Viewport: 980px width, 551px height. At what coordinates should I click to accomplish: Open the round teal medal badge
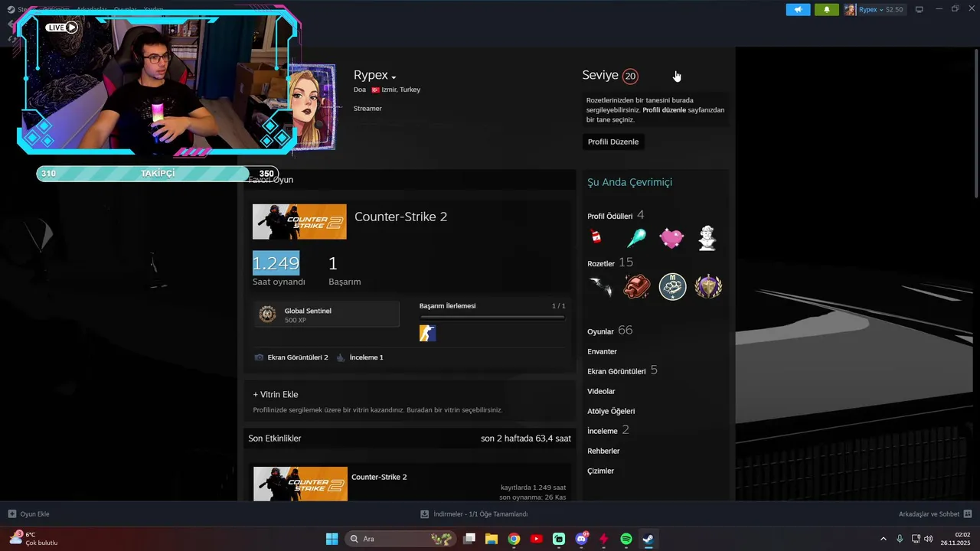672,287
